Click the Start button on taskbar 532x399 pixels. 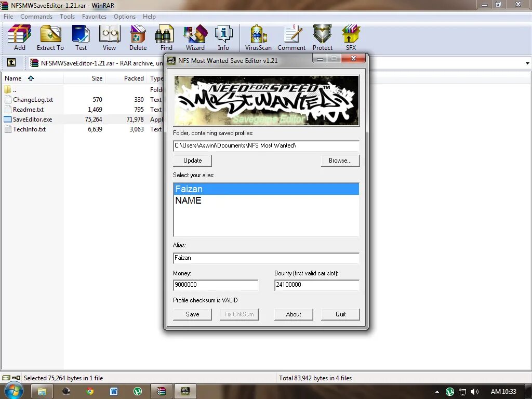point(14,391)
